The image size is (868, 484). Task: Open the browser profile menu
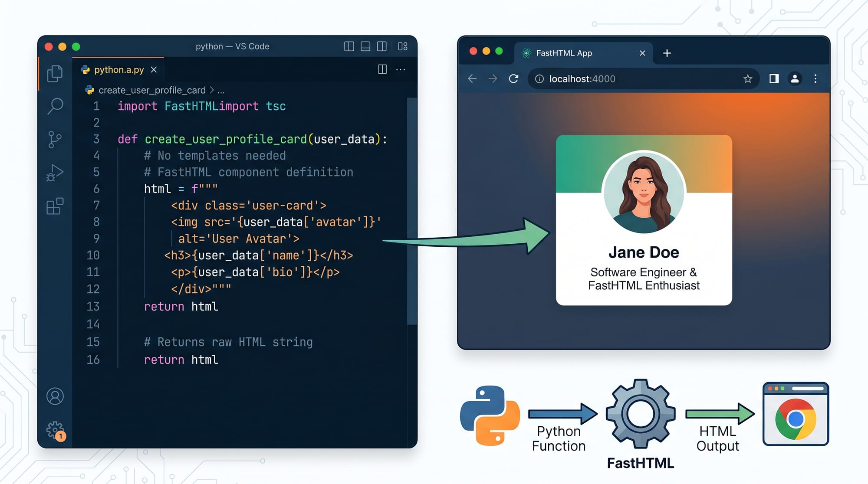(795, 78)
